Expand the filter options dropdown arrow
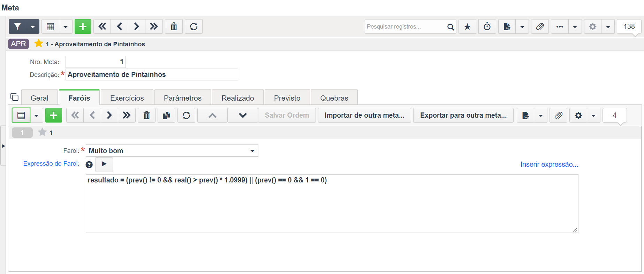This screenshot has height=274, width=644. pyautogui.click(x=32, y=26)
